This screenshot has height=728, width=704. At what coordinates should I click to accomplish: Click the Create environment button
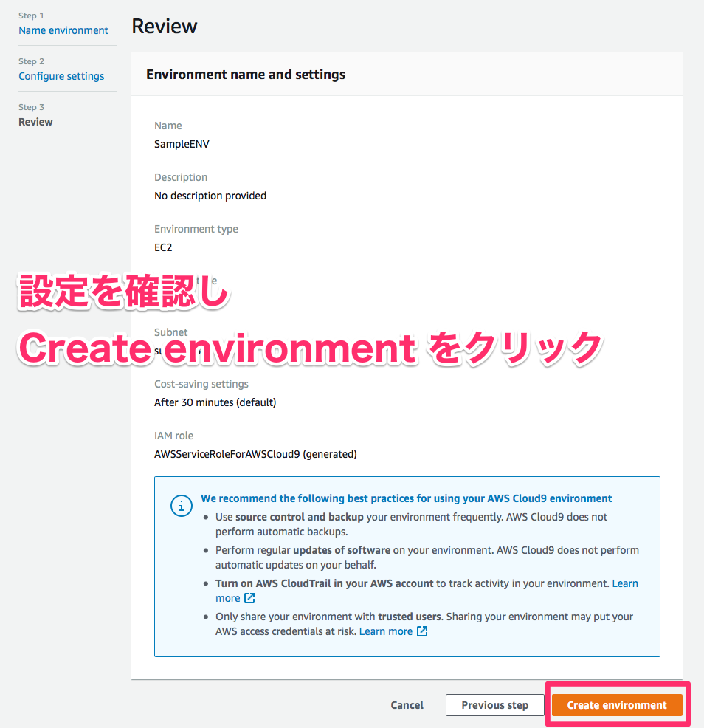point(617,705)
